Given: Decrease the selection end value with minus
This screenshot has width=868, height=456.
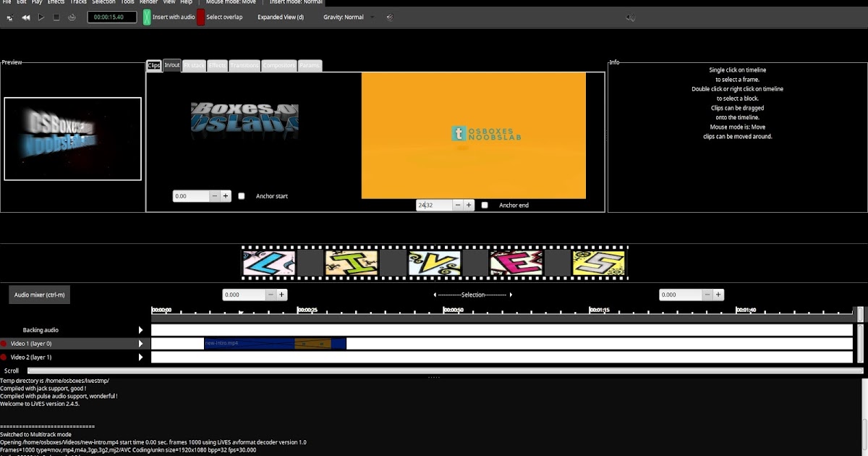Looking at the screenshot, I should [707, 295].
